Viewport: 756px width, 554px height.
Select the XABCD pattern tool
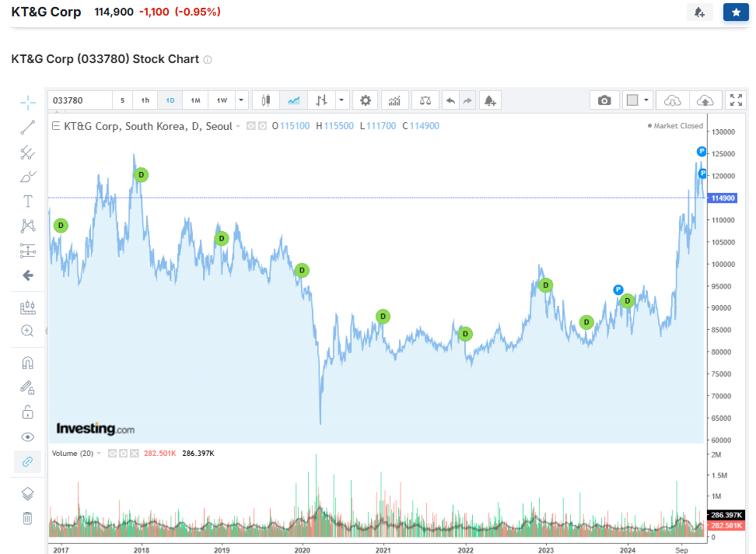click(28, 226)
